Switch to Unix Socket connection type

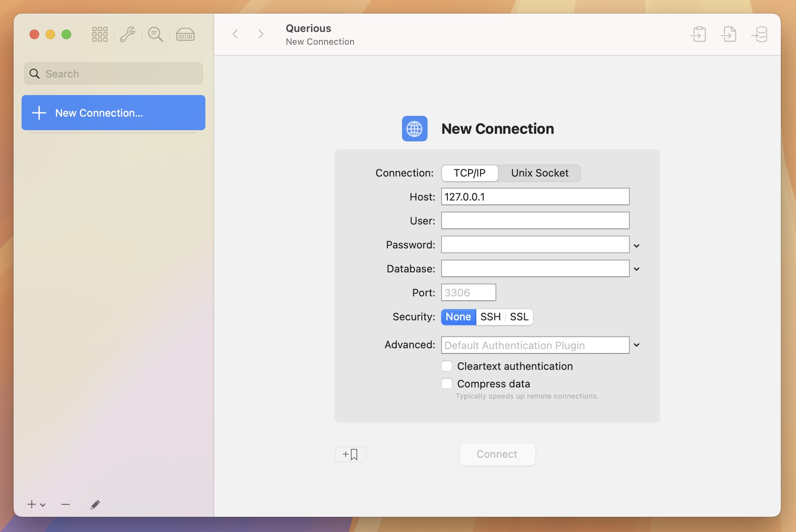(x=539, y=173)
